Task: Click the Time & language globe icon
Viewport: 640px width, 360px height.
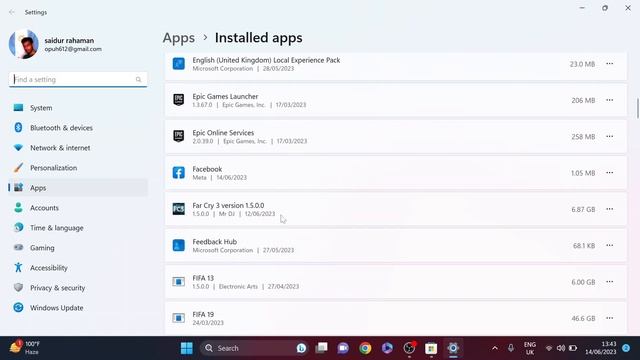Action: [18, 227]
